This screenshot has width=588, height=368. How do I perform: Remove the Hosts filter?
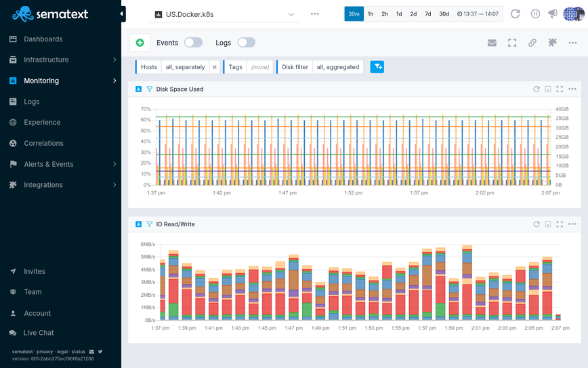215,67
